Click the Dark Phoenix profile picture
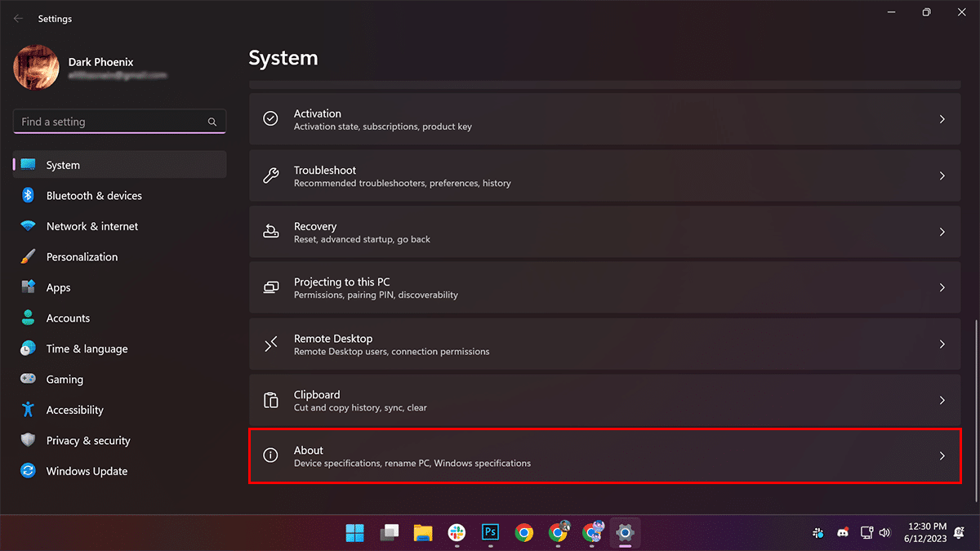Screen dimensions: 980x551 36,68
